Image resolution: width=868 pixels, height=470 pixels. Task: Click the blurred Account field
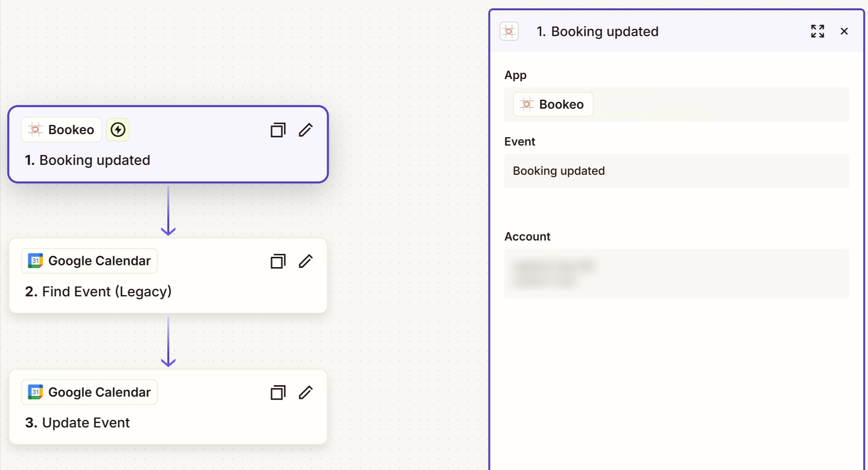click(x=676, y=274)
